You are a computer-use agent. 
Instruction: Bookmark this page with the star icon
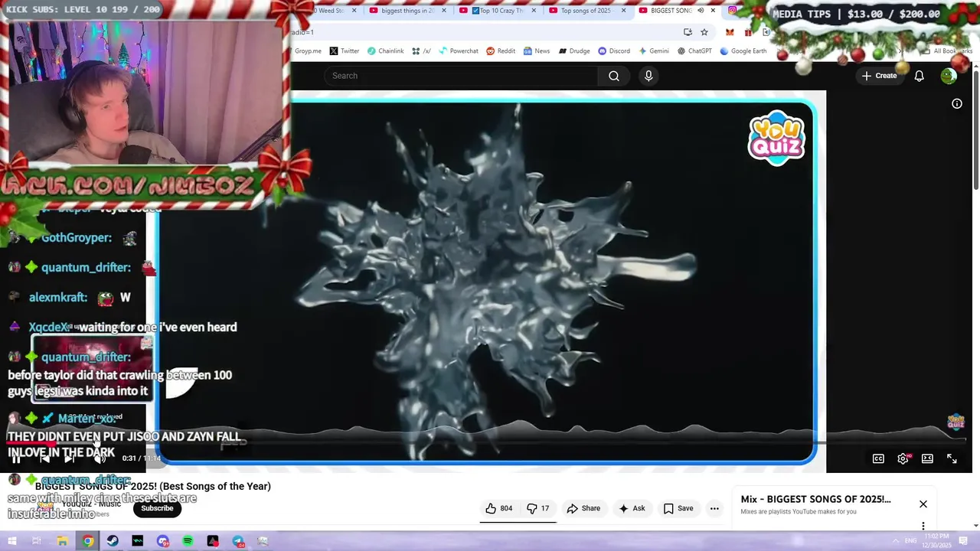[704, 32]
